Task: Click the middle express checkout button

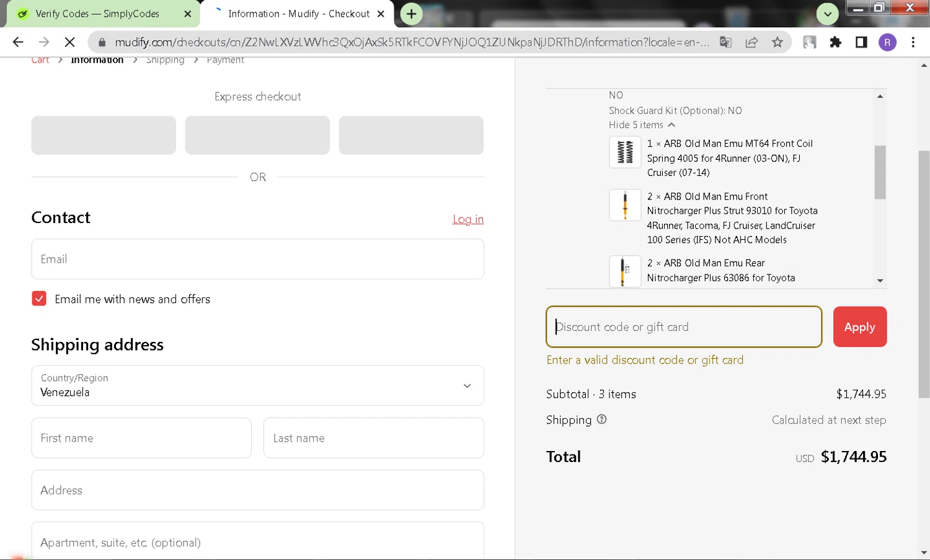Action: tap(257, 135)
